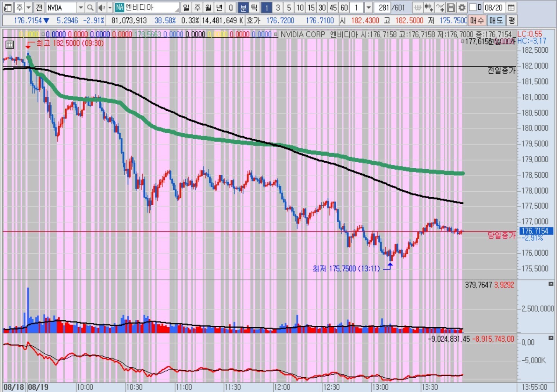This screenshot has height=392, width=557.
Task: Choose the 45-minute interval button
Action: pyautogui.click(x=333, y=7)
